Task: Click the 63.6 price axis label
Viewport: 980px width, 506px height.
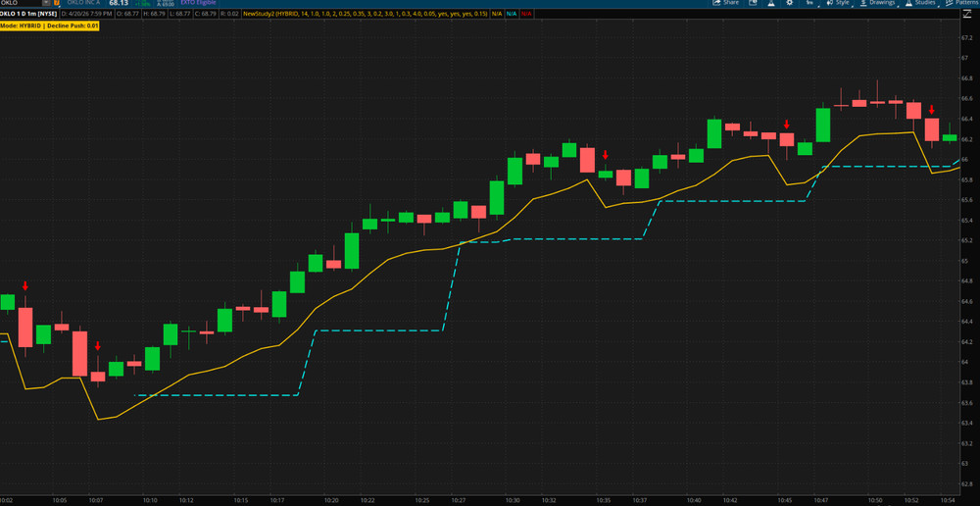Action: point(965,402)
